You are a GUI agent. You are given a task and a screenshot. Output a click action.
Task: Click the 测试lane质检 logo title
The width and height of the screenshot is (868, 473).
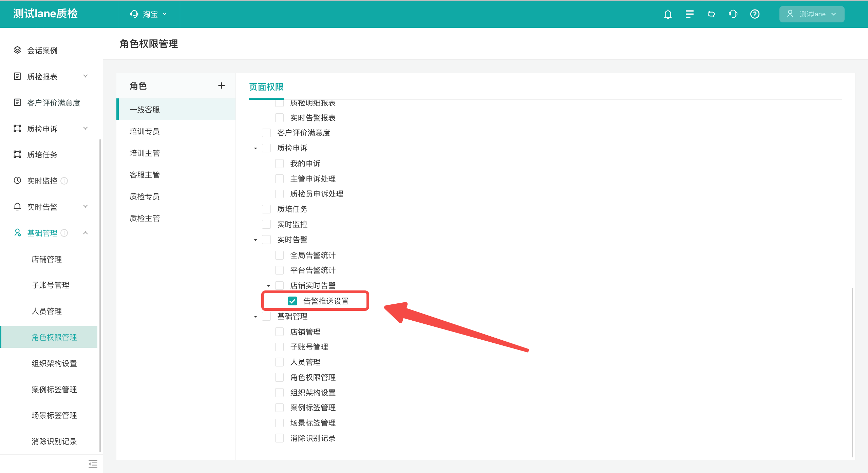(45, 14)
